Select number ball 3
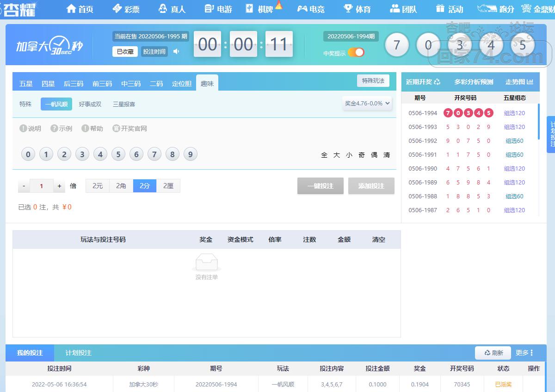555x392 pixels. click(x=82, y=154)
